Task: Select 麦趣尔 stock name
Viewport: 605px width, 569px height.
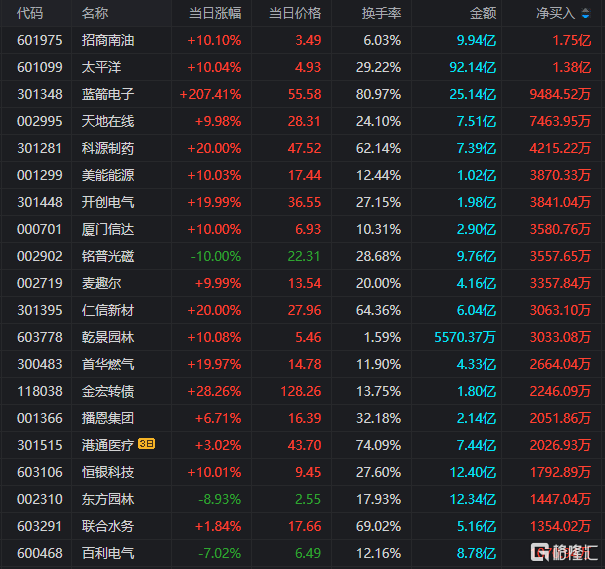Action: click(x=101, y=283)
